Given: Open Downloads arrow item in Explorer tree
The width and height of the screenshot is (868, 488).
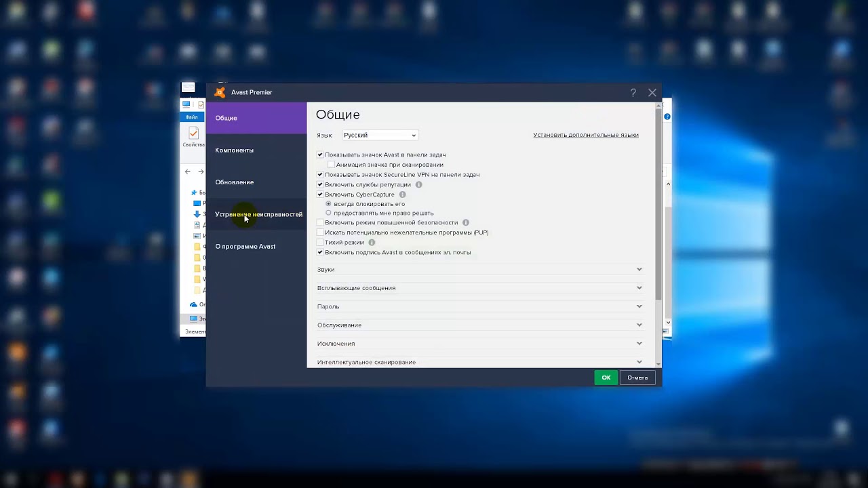Looking at the screenshot, I should point(197,214).
